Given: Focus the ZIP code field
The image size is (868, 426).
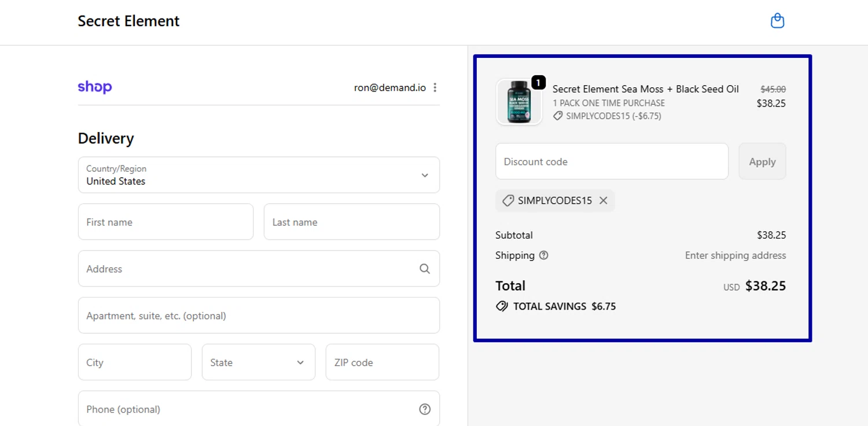Looking at the screenshot, I should [x=382, y=362].
